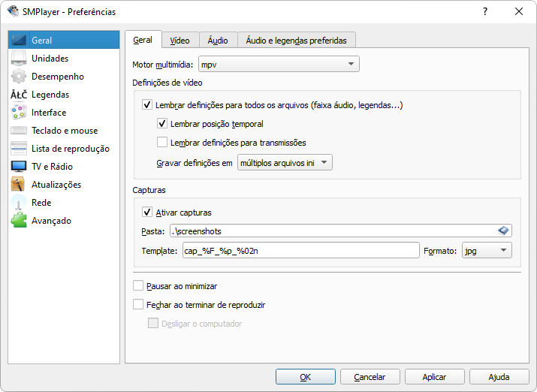Click the Unidades drive icon
Image resolution: width=537 pixels, height=392 pixels.
(x=19, y=59)
